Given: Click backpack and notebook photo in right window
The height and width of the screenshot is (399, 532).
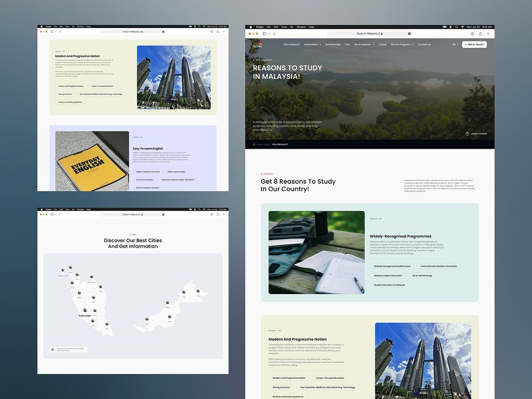Looking at the screenshot, I should coord(317,252).
